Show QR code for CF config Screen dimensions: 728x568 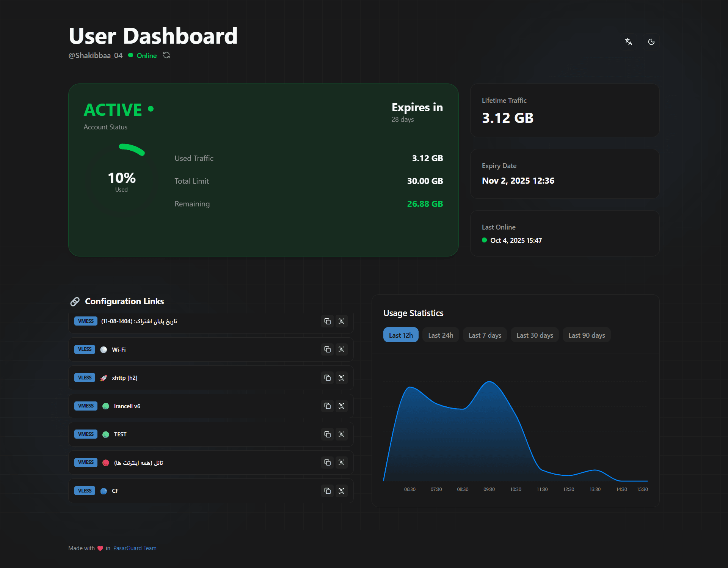click(x=341, y=491)
